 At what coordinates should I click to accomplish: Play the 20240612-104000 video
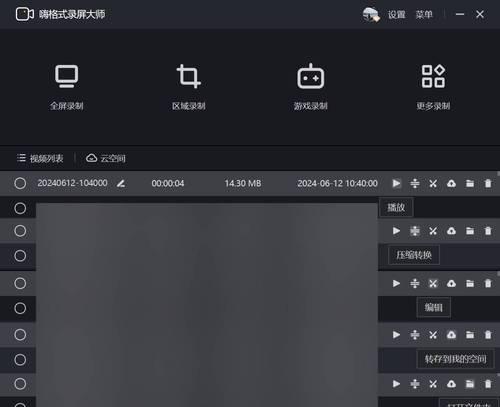click(396, 183)
